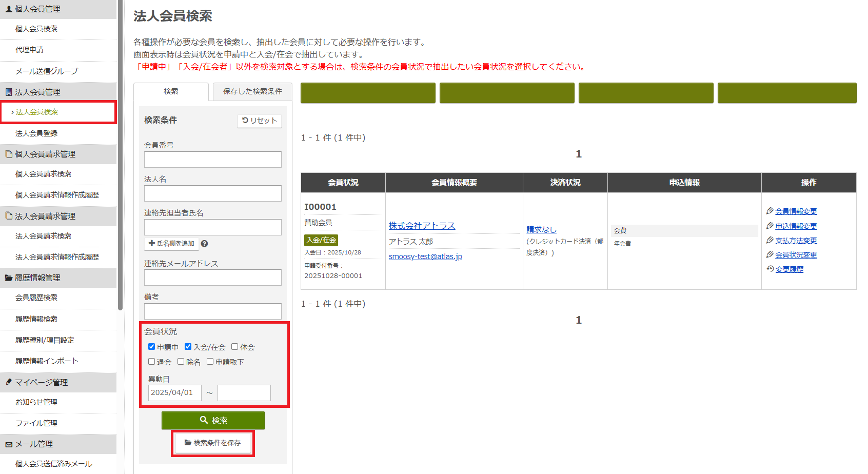Screen dimensions: 868x474
Task: Click the magnifier 検索 search icon
Action: (x=204, y=420)
